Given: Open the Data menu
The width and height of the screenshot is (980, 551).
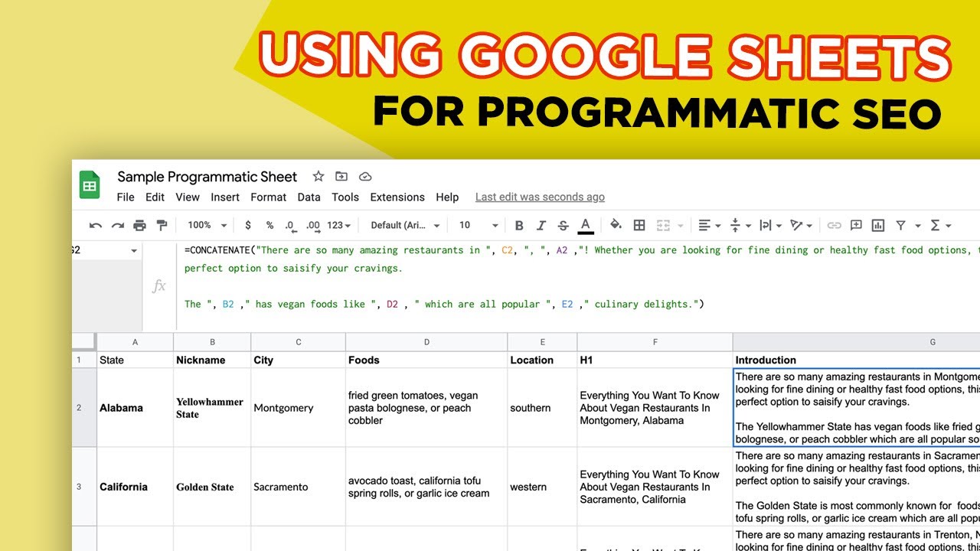Looking at the screenshot, I should pyautogui.click(x=309, y=197).
